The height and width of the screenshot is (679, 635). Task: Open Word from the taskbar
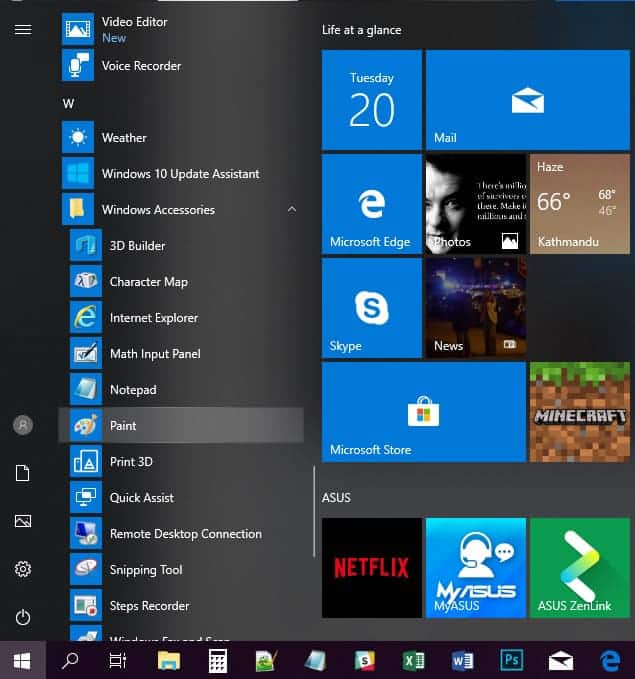coord(463,660)
